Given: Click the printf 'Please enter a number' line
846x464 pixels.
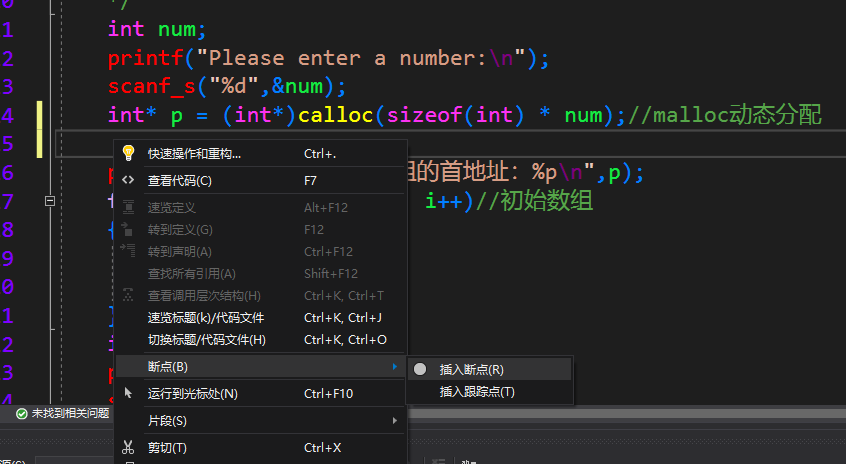Looking at the screenshot, I should point(329,58).
